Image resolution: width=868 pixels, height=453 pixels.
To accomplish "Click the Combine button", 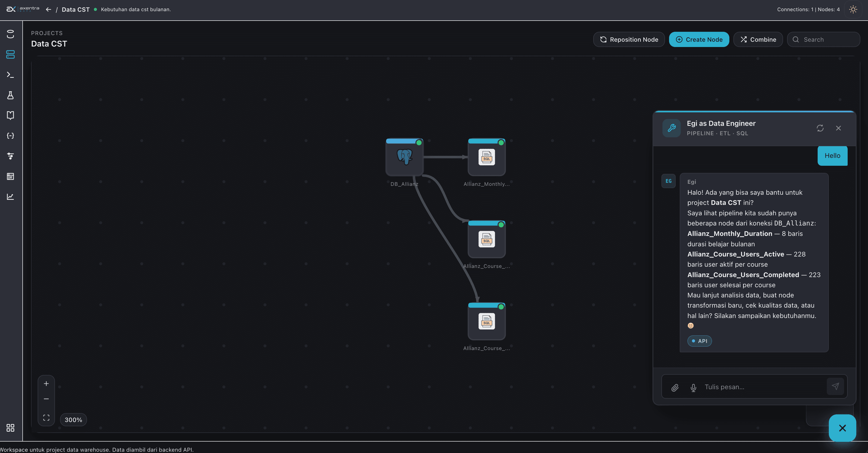I will 758,39.
